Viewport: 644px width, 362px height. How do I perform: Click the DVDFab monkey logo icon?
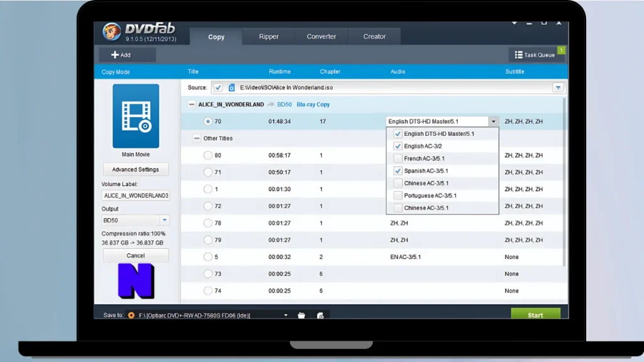[112, 31]
